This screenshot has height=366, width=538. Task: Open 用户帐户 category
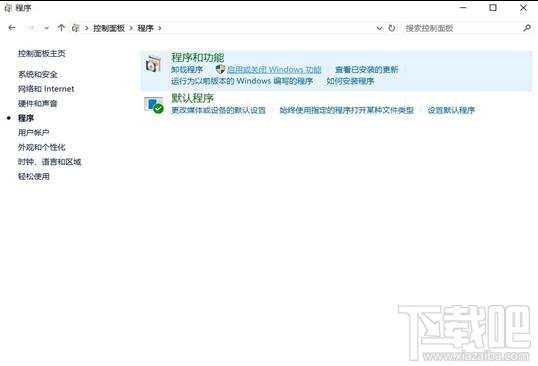[x=34, y=132]
